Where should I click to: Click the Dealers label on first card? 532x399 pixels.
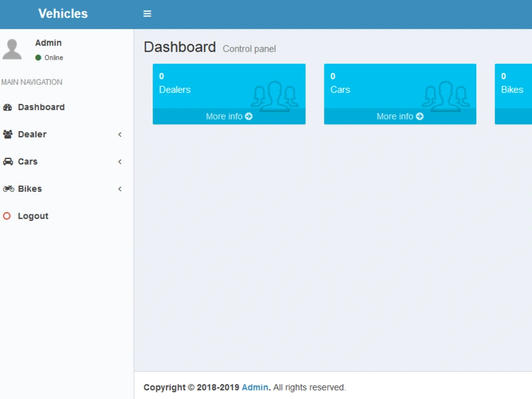pyautogui.click(x=174, y=89)
